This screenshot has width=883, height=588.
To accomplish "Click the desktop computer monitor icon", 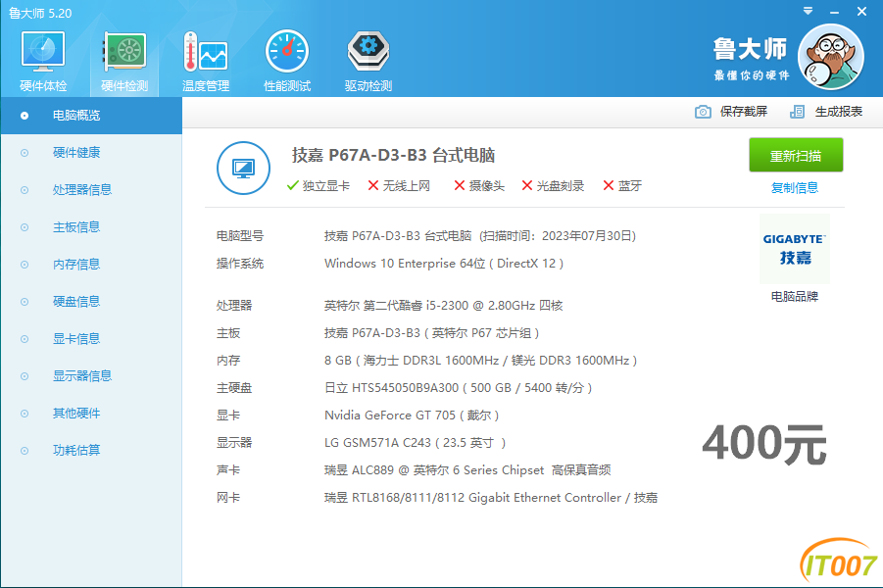I will click(243, 168).
